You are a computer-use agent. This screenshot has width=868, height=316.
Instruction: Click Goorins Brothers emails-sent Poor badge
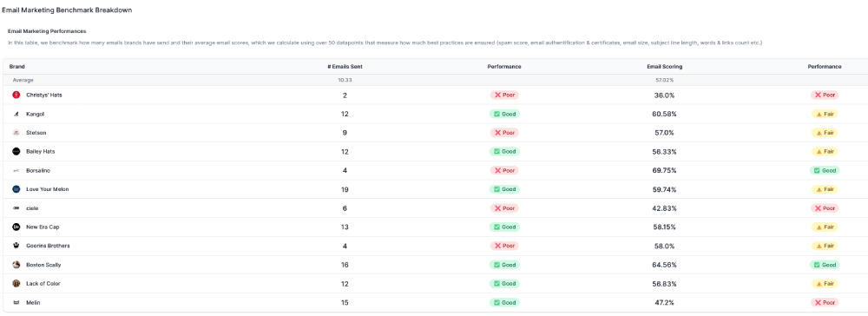pyautogui.click(x=504, y=246)
